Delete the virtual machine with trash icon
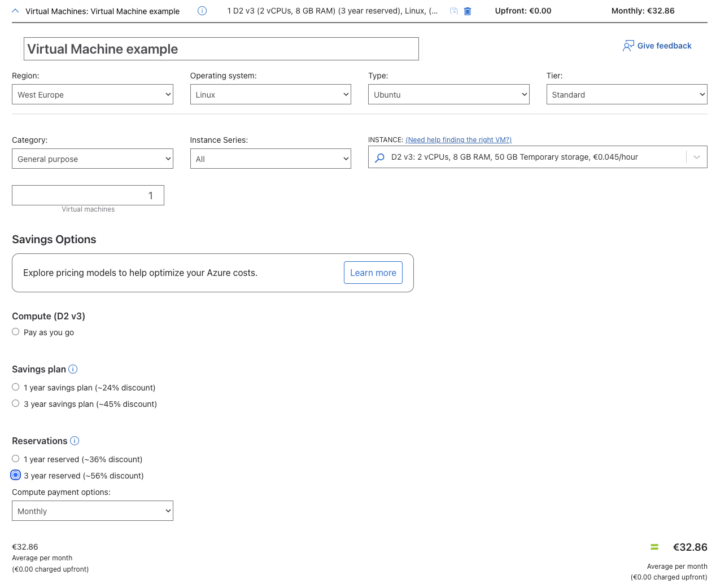The height and width of the screenshot is (588, 716). coord(468,11)
